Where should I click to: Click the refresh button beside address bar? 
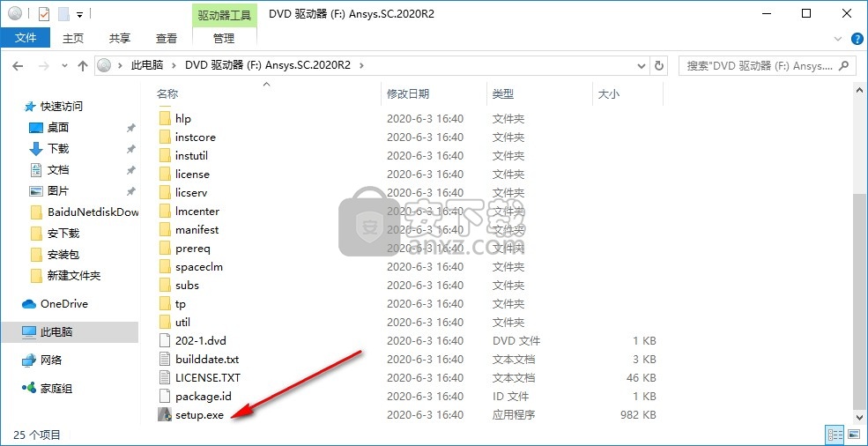pos(659,65)
